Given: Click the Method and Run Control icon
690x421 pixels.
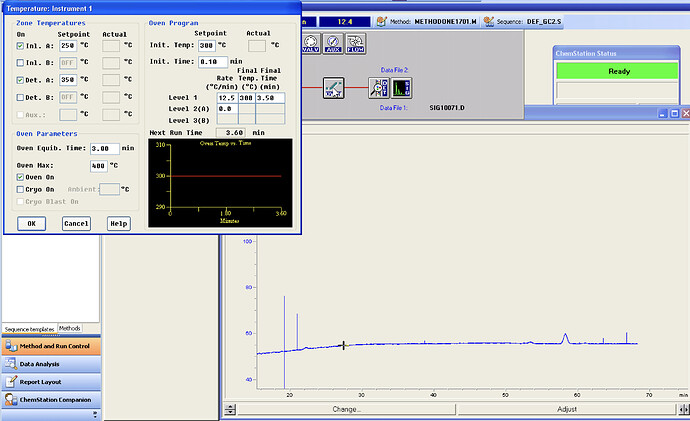Looking at the screenshot, I should [11, 346].
